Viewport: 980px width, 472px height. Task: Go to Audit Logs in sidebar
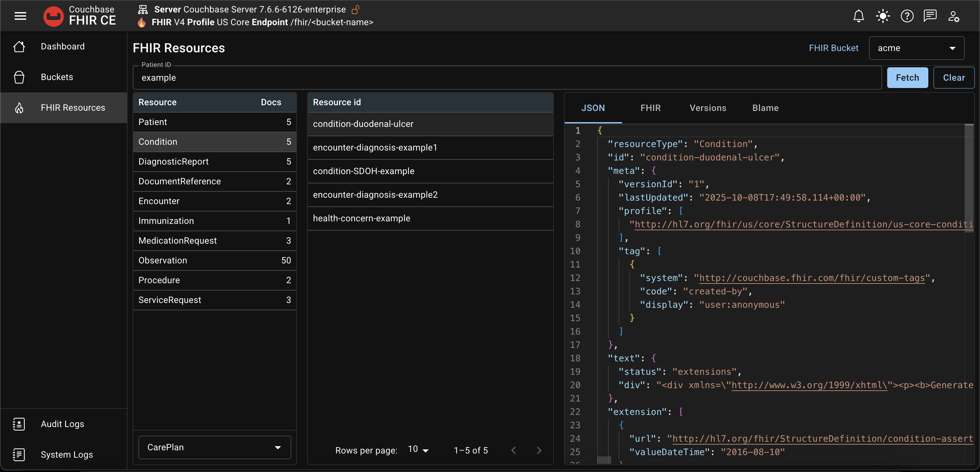coord(63,424)
